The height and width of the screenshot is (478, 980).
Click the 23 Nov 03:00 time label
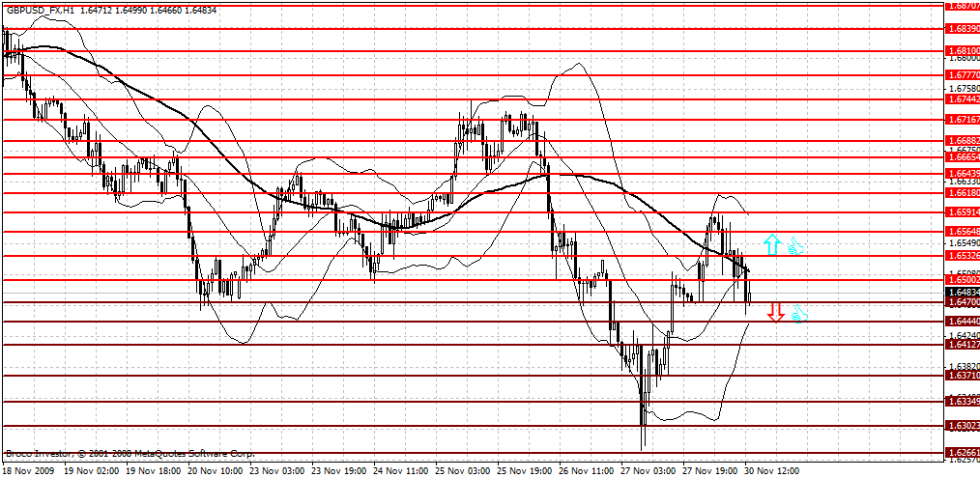coord(276,470)
